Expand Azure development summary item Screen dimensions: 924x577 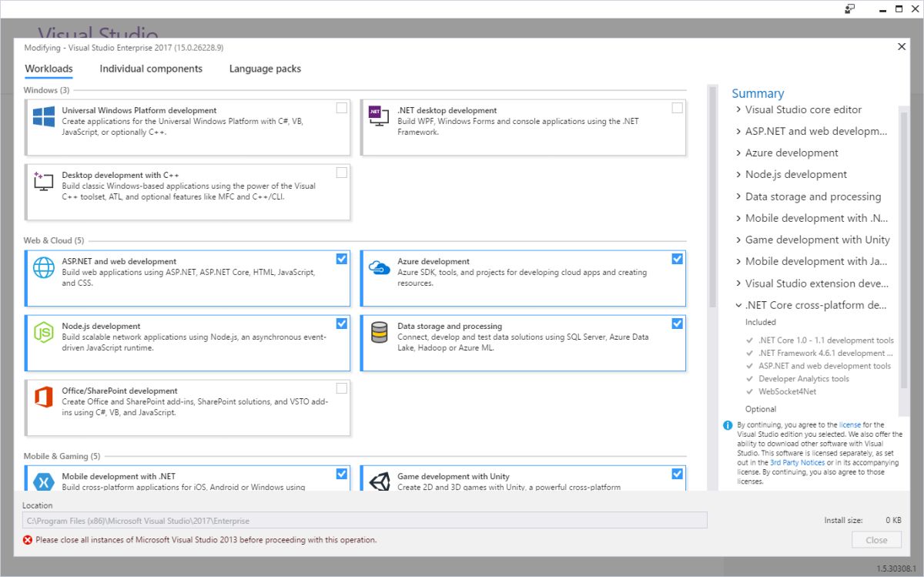739,153
